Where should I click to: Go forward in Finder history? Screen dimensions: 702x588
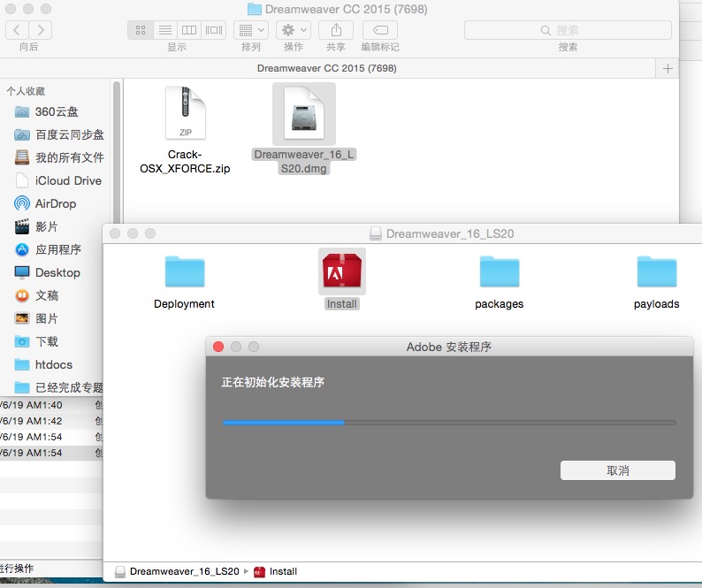(x=41, y=30)
